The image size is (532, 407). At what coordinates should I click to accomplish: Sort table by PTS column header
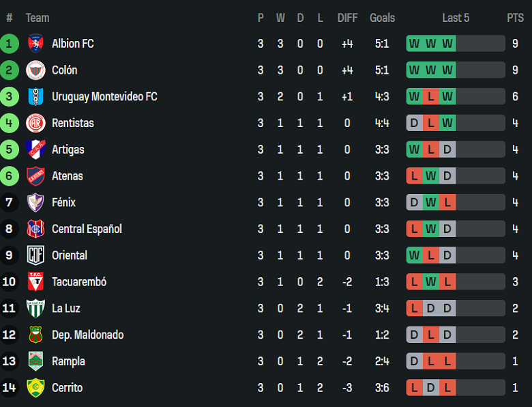(x=515, y=18)
